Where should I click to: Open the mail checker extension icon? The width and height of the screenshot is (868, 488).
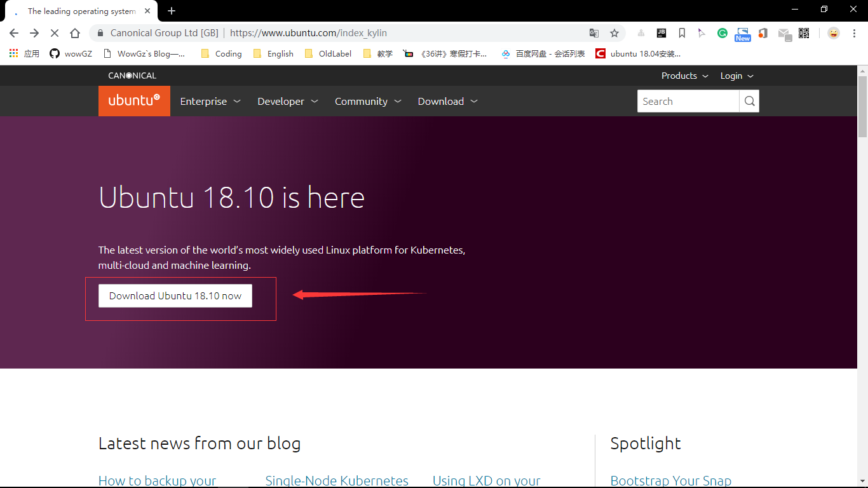(785, 34)
